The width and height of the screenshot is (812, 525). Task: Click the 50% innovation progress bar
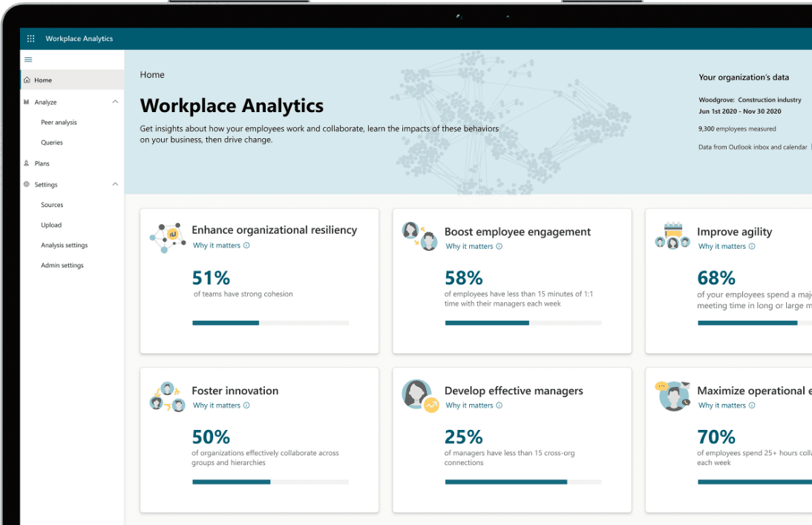pos(270,482)
